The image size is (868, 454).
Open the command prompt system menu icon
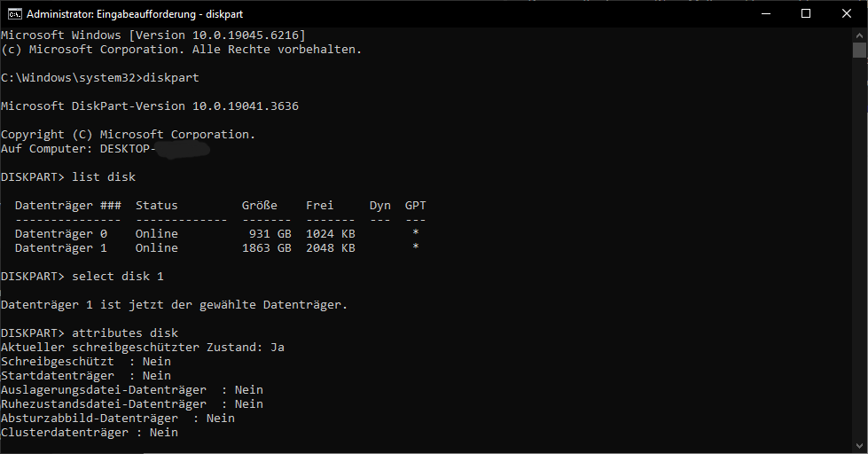pyautogui.click(x=14, y=14)
